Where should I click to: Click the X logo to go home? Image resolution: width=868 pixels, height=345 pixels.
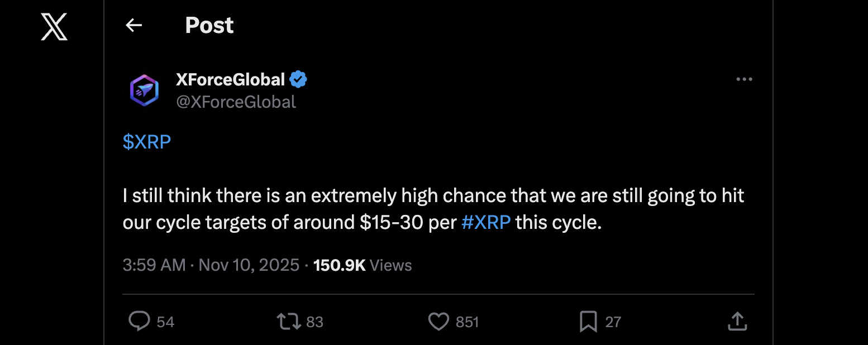pyautogui.click(x=54, y=27)
